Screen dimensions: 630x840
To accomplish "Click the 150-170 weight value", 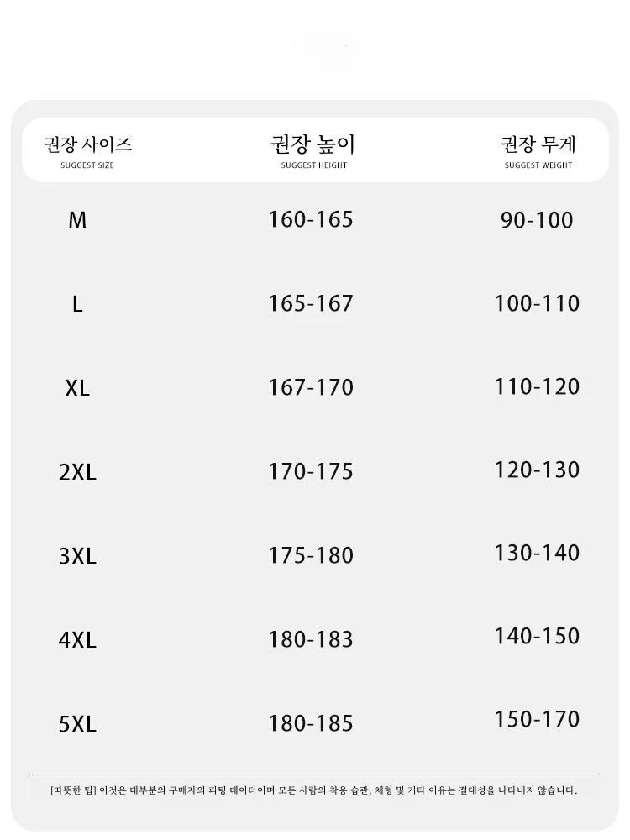I will pos(537,719).
